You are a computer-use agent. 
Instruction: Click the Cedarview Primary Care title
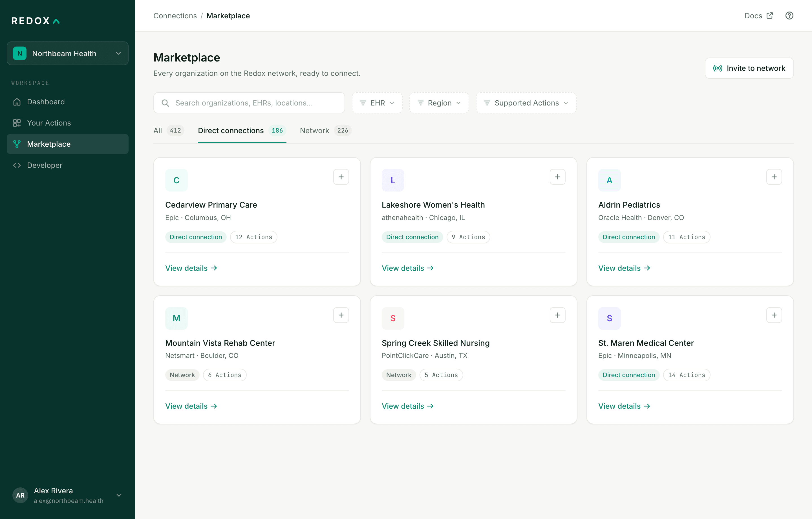tap(211, 205)
